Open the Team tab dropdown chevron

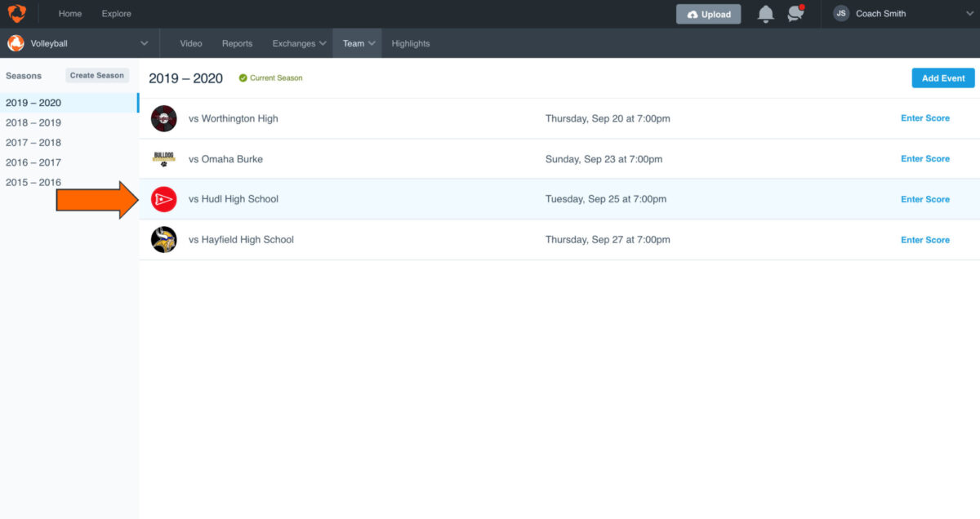(372, 43)
